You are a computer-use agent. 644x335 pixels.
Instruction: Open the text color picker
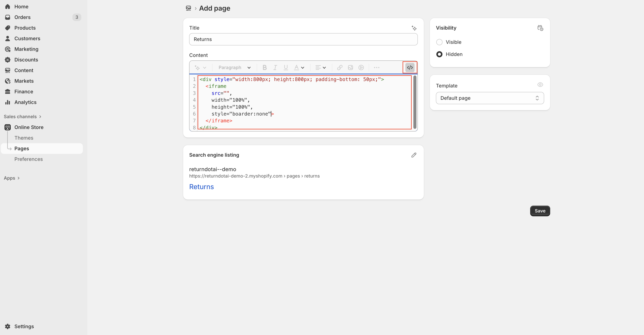tap(299, 68)
